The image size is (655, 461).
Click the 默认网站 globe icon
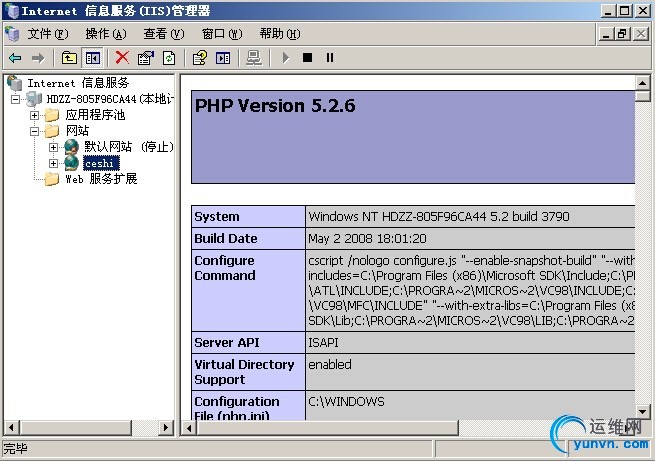[72, 147]
